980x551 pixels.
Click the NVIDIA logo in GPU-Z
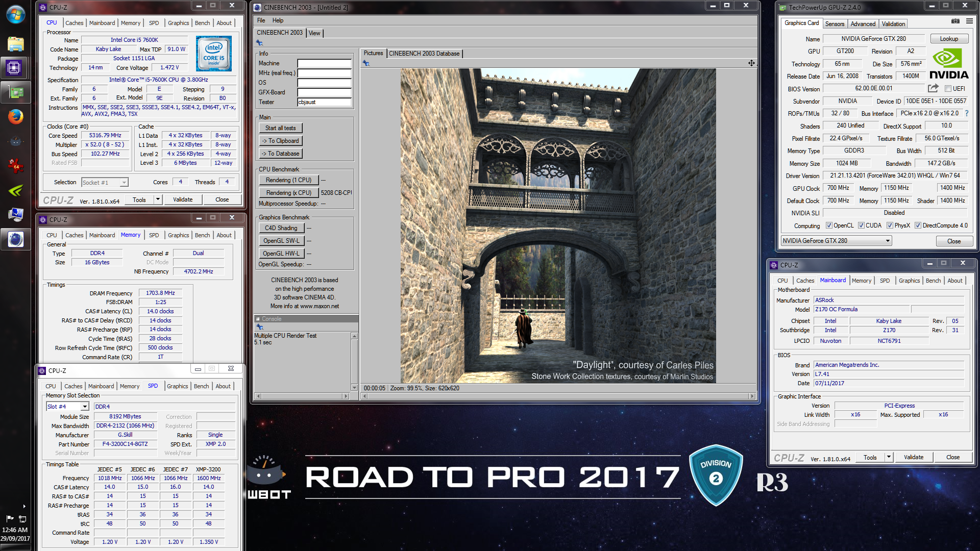click(949, 64)
